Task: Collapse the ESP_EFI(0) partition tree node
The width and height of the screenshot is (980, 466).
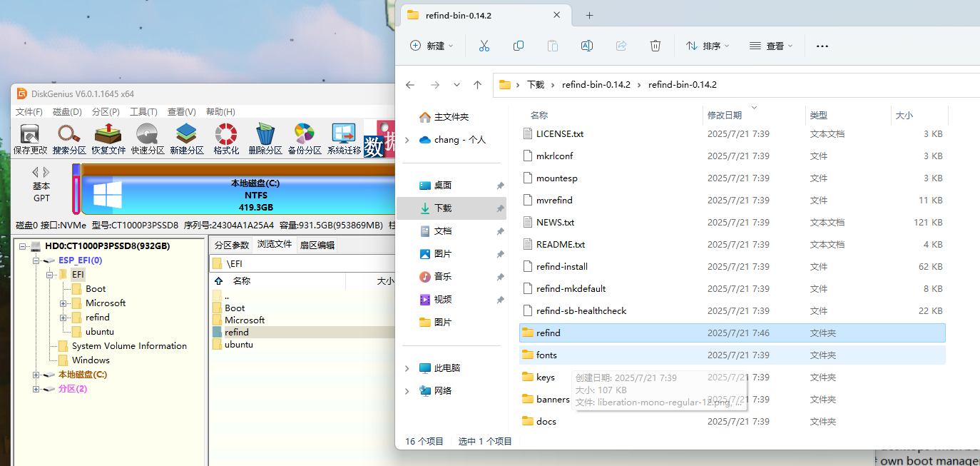Action: (x=36, y=260)
